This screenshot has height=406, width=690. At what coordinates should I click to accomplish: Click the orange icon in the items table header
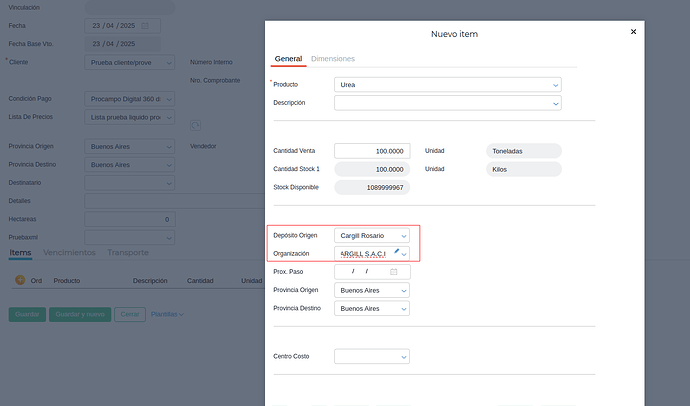tap(20, 281)
